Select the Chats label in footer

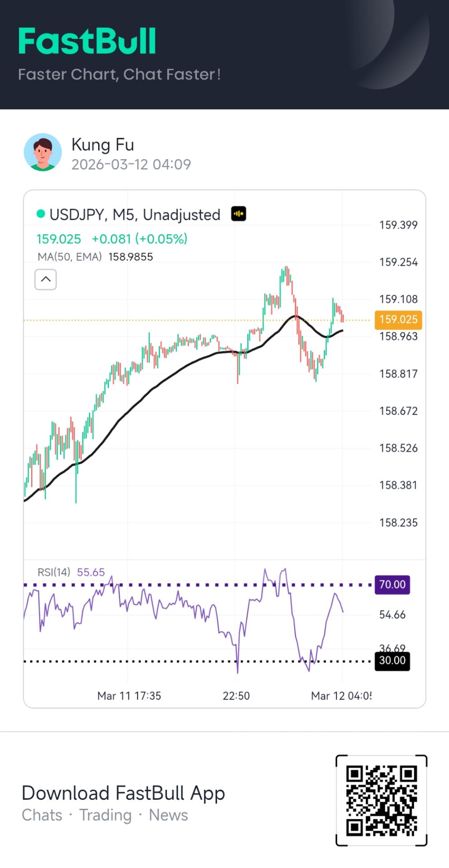pyautogui.click(x=42, y=815)
